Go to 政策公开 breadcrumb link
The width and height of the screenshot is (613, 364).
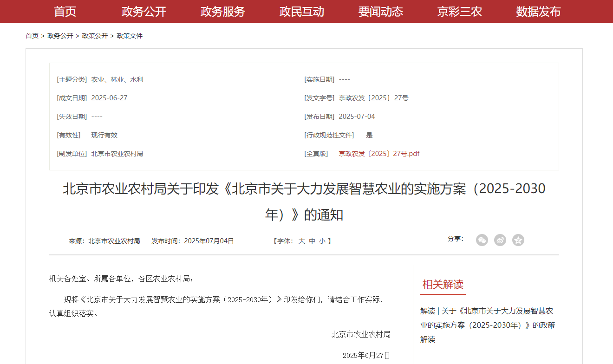coord(95,36)
